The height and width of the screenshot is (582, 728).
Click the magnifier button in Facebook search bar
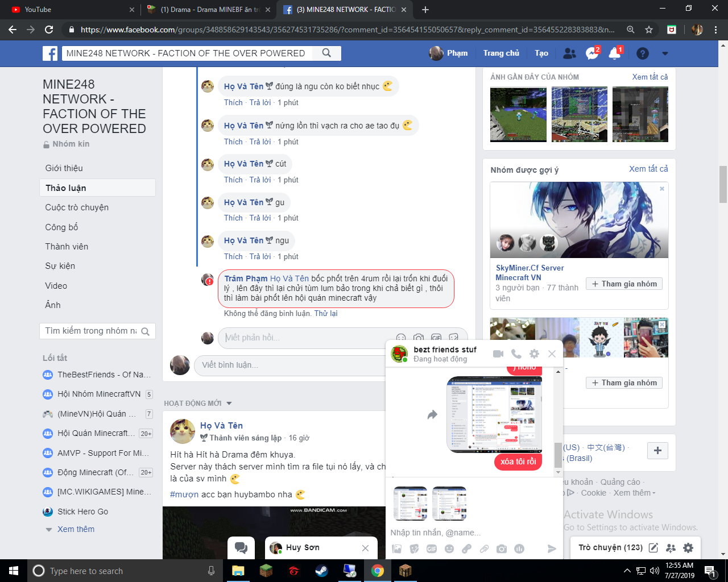[326, 53]
